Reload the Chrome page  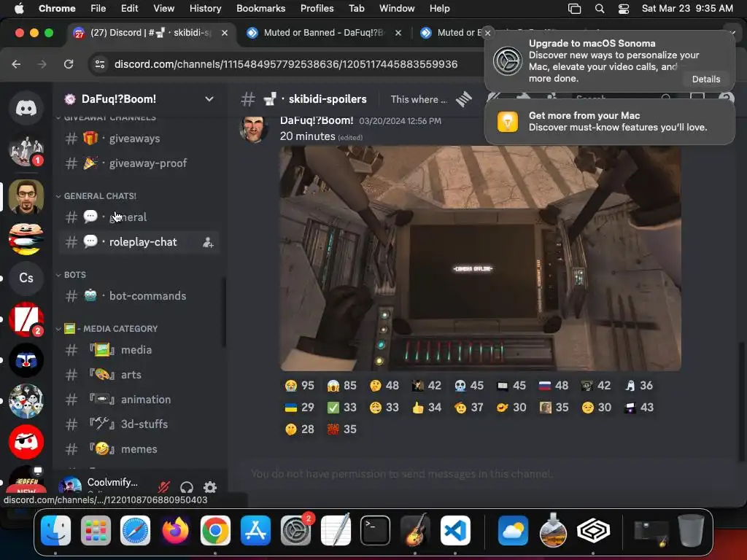coord(69,64)
